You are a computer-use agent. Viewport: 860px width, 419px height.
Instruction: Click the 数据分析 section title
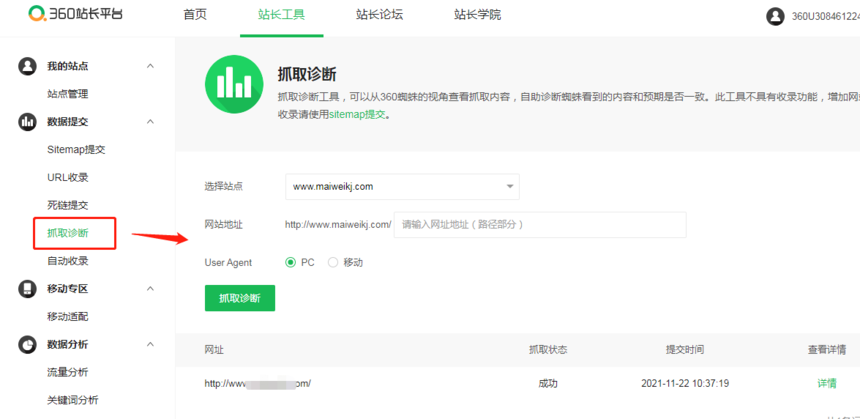[67, 344]
